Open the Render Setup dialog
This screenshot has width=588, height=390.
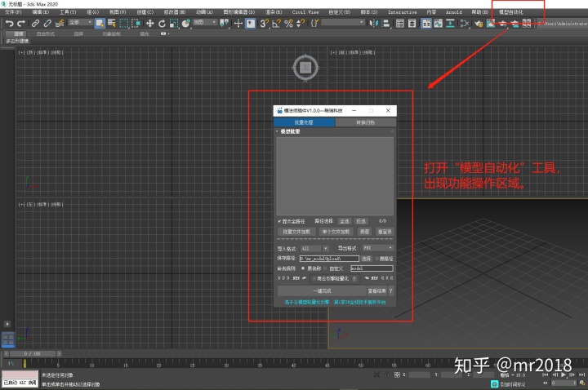coord(479,24)
